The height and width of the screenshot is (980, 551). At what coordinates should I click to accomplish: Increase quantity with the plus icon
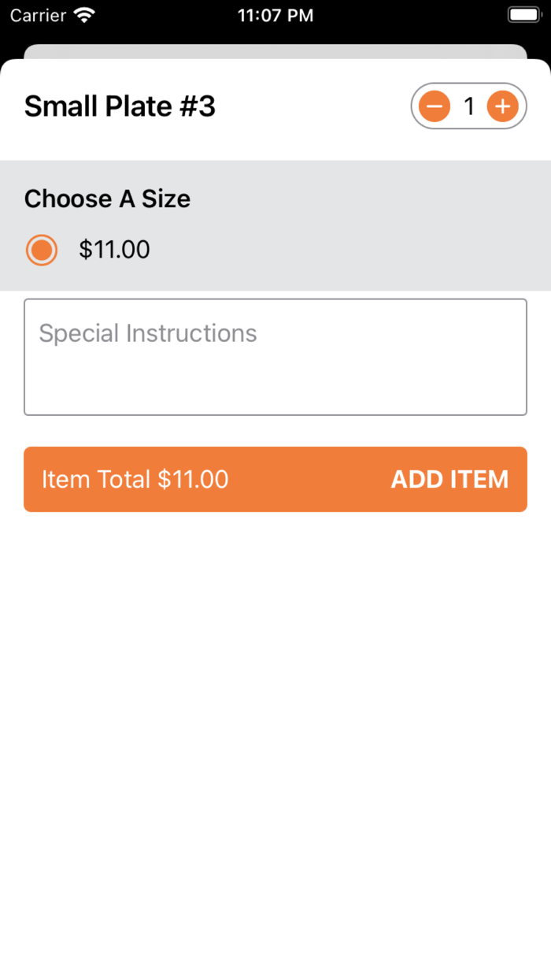point(502,106)
